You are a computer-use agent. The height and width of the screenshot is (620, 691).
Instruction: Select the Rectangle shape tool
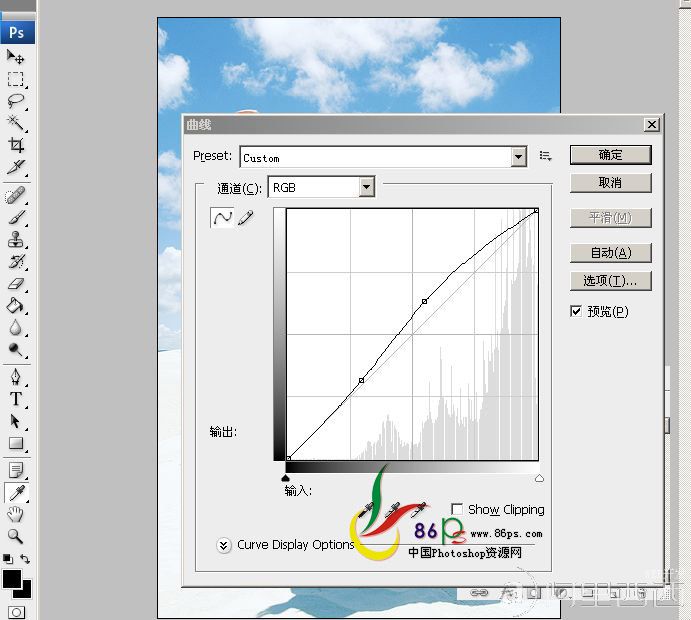[x=15, y=443]
